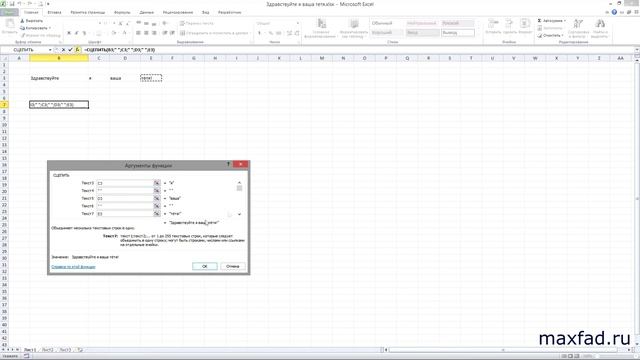The image size is (640, 360).
Task: Toggle bold formatting Ж
Action: click(69, 33)
